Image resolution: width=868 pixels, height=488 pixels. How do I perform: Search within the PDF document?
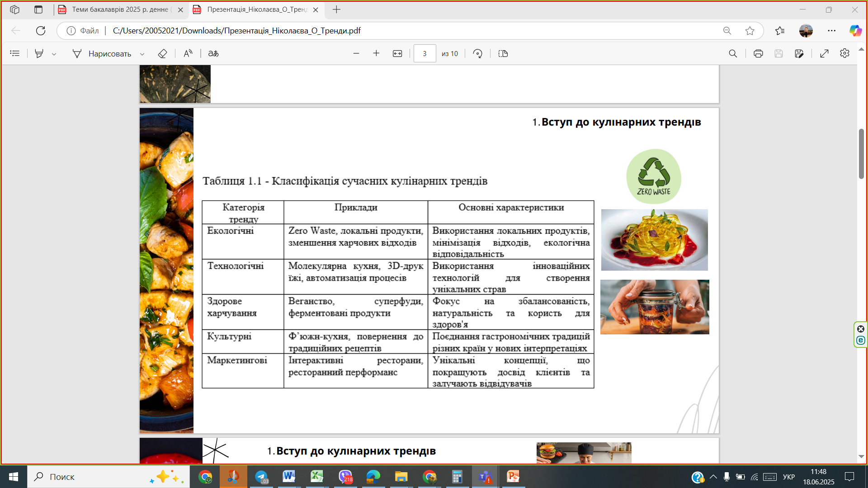[x=733, y=54]
